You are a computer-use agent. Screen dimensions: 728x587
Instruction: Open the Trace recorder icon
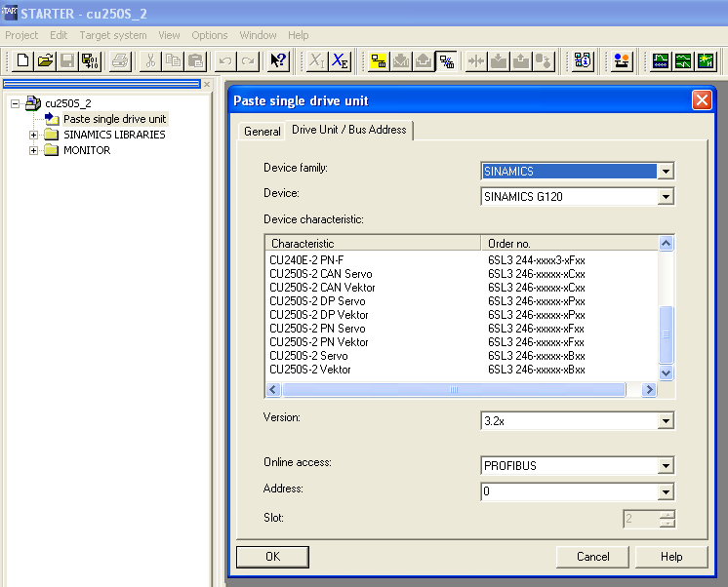tap(661, 60)
